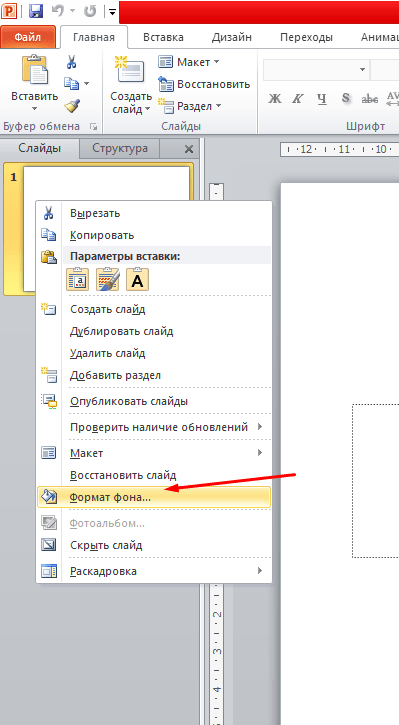
Task: Expand the ribbon Copy dropdown arrow
Action: 86,84
